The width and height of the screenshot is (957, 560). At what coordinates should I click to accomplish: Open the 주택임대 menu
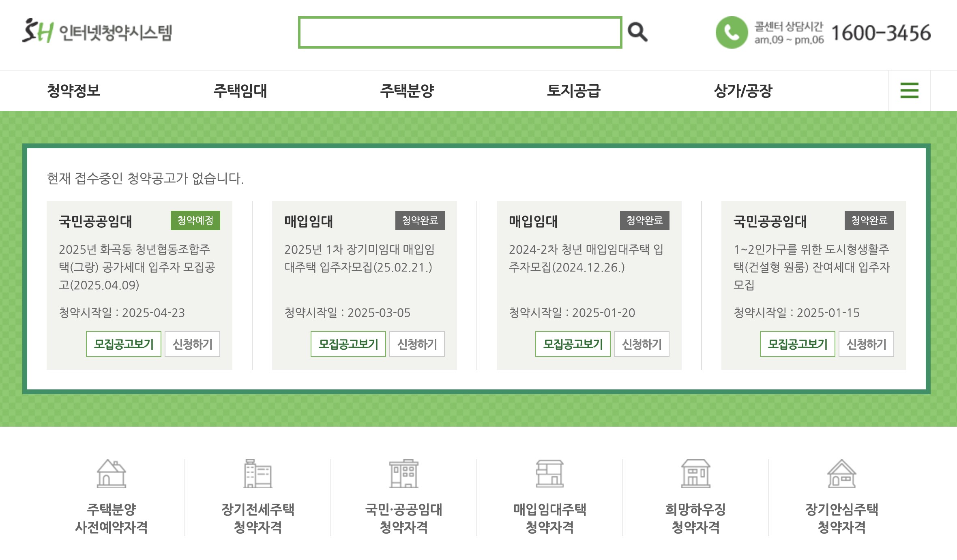point(240,90)
